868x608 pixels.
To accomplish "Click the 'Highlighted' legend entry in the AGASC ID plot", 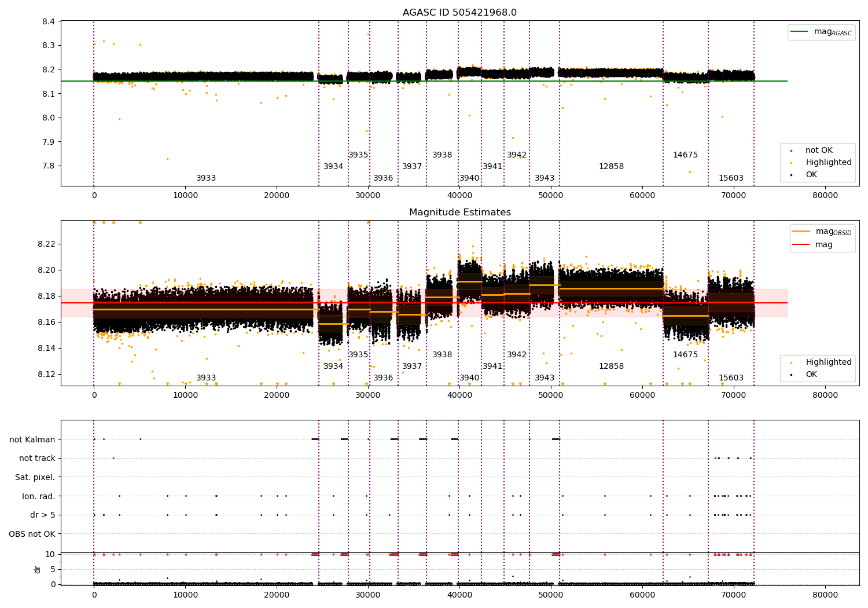I will 829,162.
